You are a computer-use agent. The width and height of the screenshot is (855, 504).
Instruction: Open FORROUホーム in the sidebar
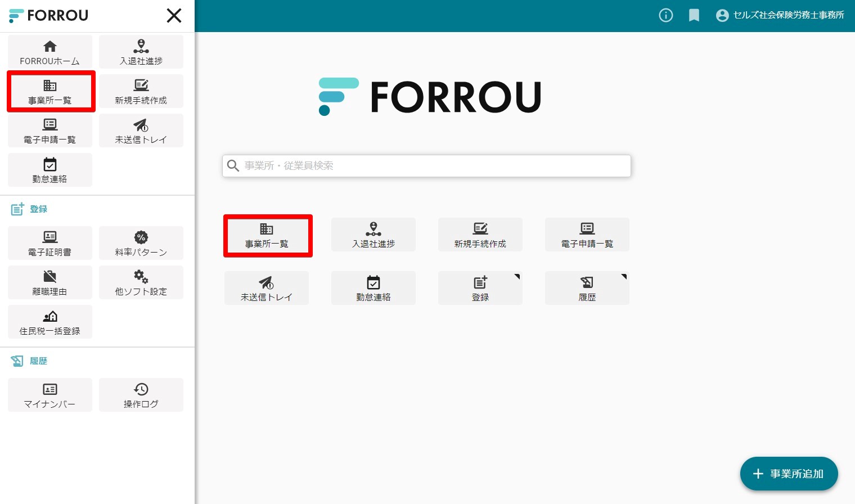coord(50,52)
